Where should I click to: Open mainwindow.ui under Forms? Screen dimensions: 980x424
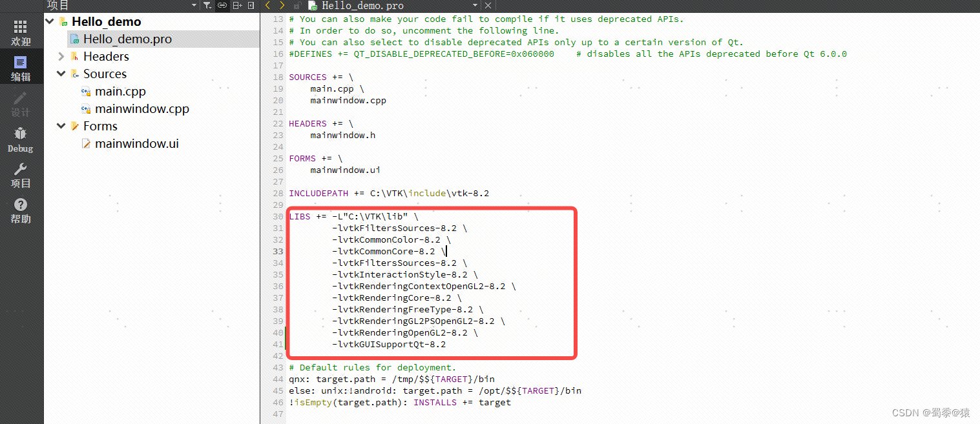coord(136,143)
